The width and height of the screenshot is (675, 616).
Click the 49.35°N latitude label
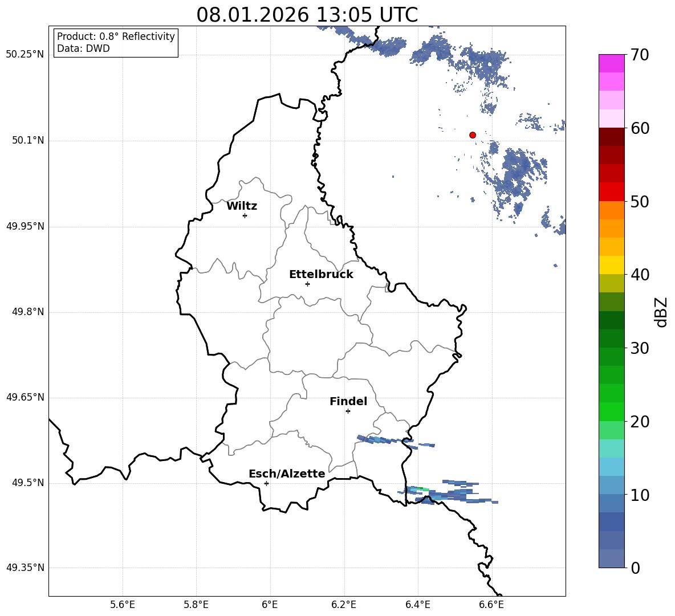[25, 568]
